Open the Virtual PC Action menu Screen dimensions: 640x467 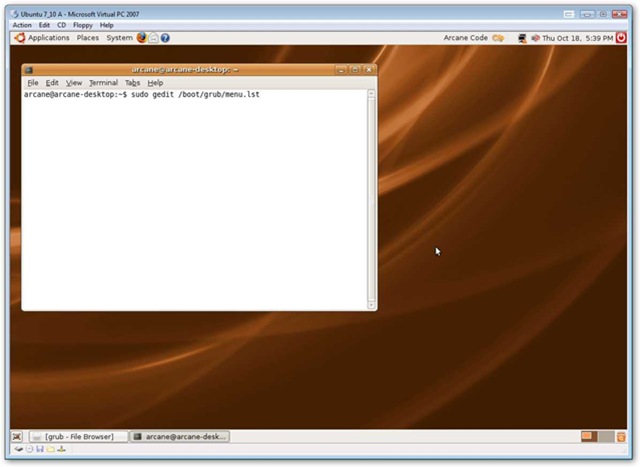22,25
